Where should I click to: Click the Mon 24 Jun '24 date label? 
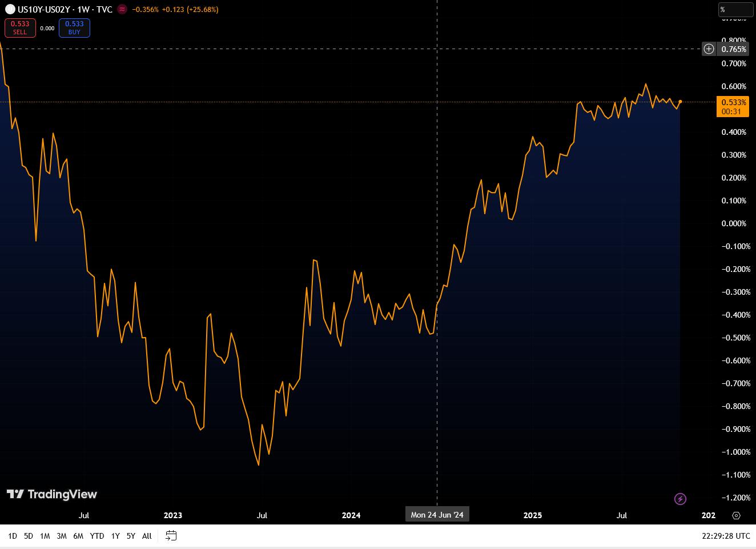(437, 515)
